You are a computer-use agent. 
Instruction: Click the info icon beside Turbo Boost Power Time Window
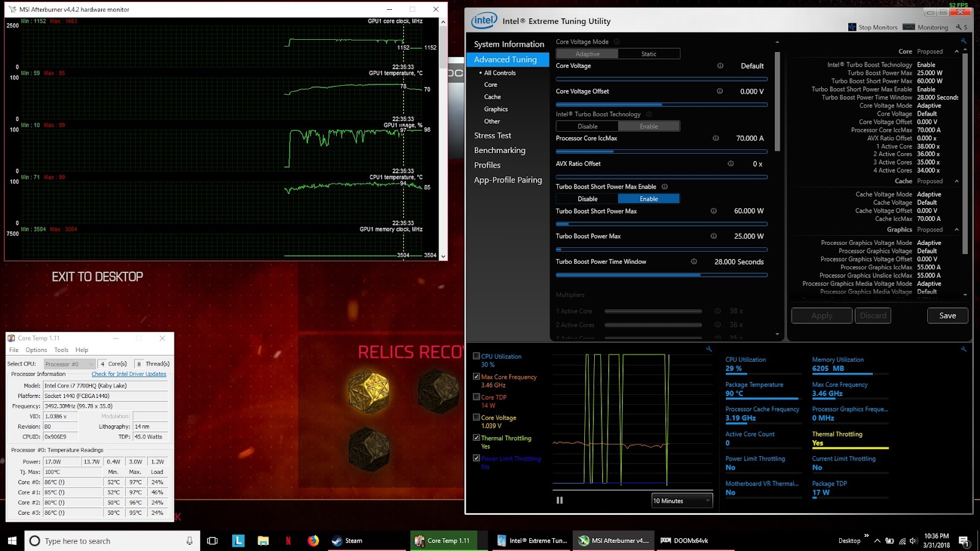coord(694,261)
